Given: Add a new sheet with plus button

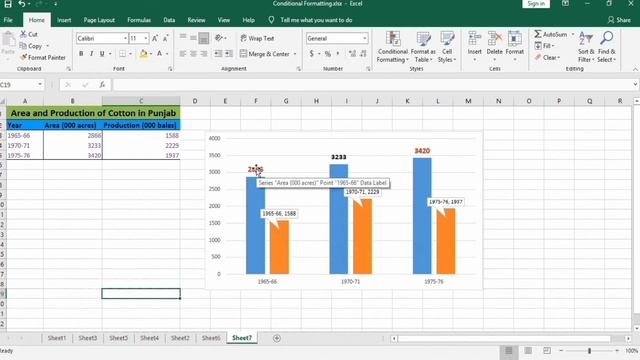Looking at the screenshot, I should (277, 338).
